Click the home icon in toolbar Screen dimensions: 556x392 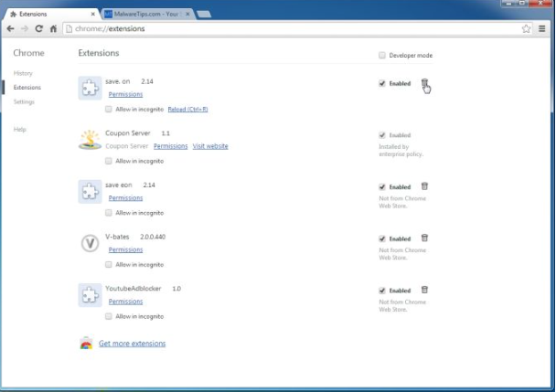(54, 29)
